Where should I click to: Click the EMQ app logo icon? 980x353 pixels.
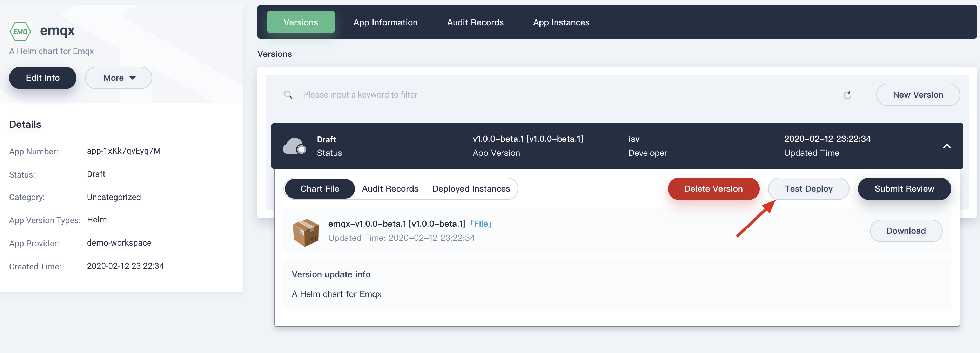(20, 31)
